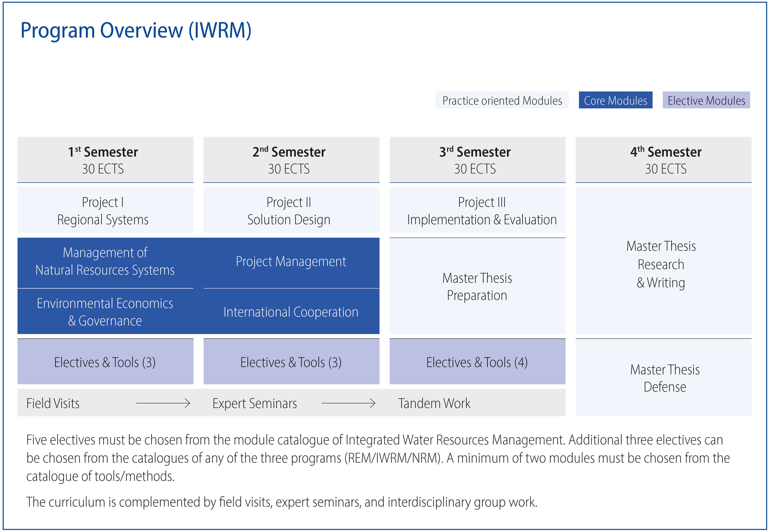Click the Tandem Work label
Viewport: 770px width, 532px height.
[434, 403]
